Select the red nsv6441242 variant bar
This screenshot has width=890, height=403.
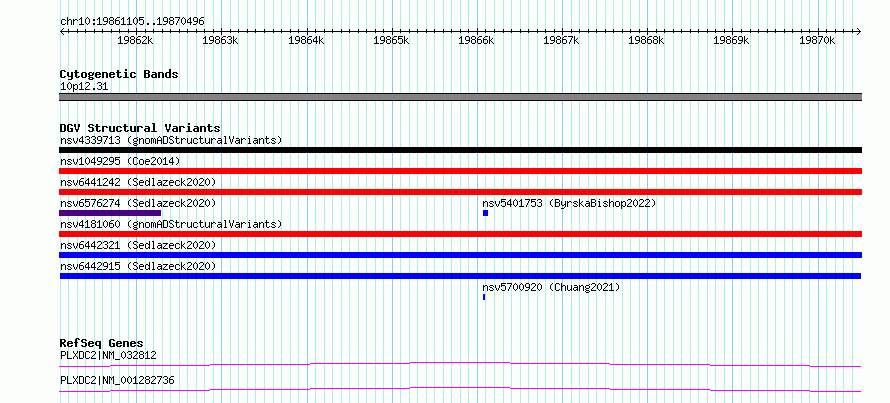(460, 192)
